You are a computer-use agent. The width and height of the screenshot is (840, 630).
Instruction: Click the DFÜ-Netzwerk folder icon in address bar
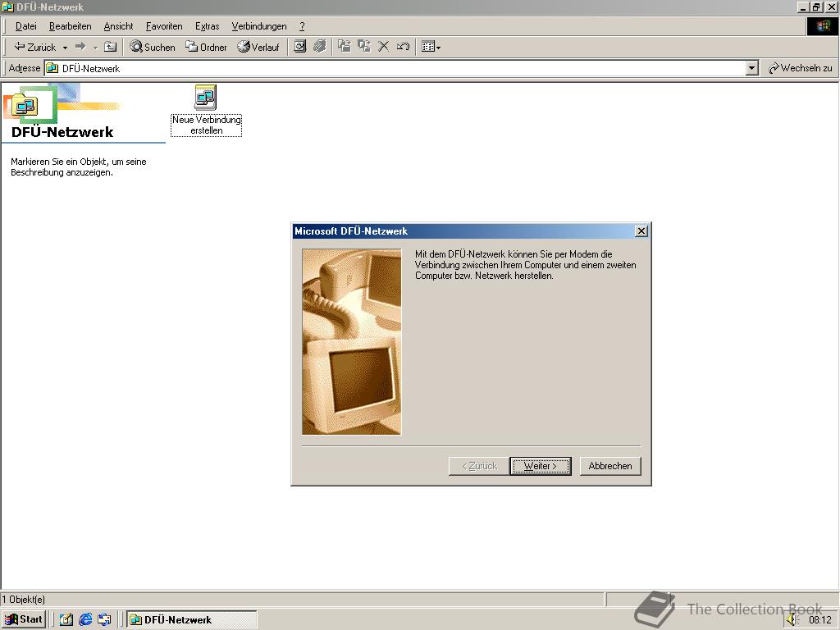52,68
